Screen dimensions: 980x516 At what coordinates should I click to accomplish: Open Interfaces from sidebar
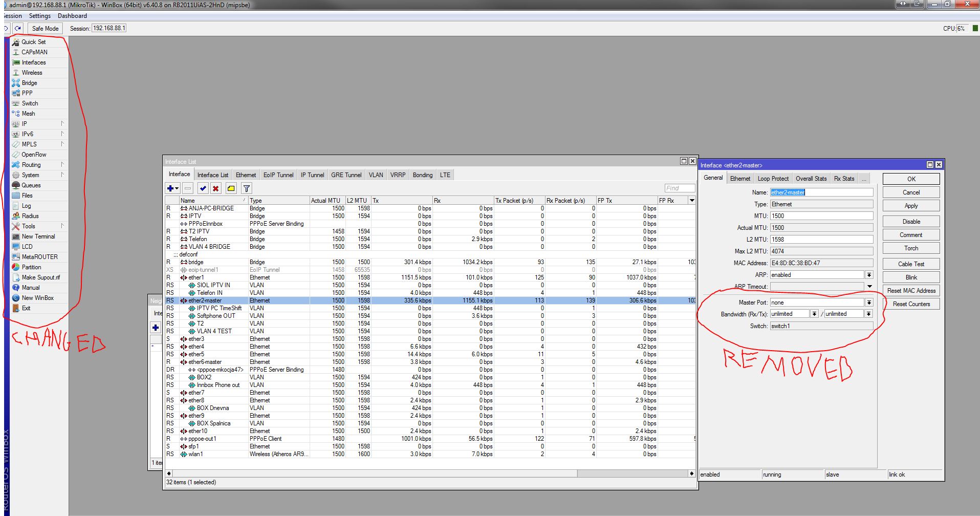coord(34,62)
